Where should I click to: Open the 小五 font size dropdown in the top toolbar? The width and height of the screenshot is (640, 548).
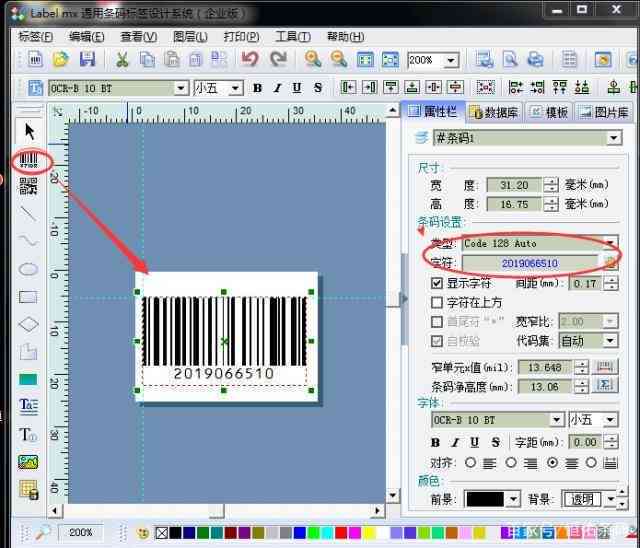[236, 88]
